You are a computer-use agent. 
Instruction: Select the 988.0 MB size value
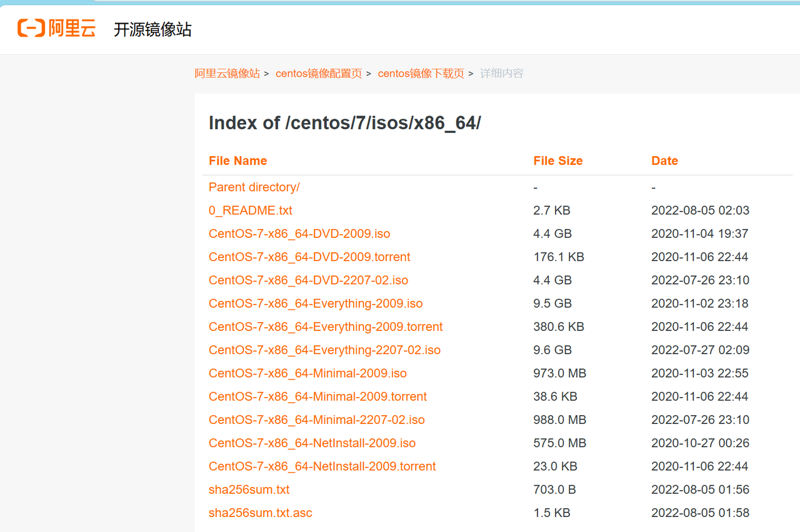click(x=560, y=420)
